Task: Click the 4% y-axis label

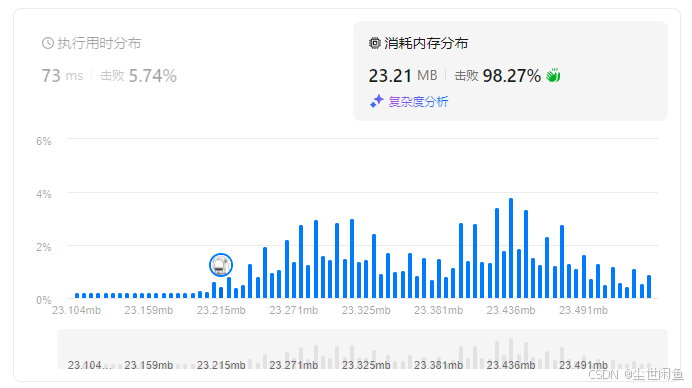Action: coord(44,194)
